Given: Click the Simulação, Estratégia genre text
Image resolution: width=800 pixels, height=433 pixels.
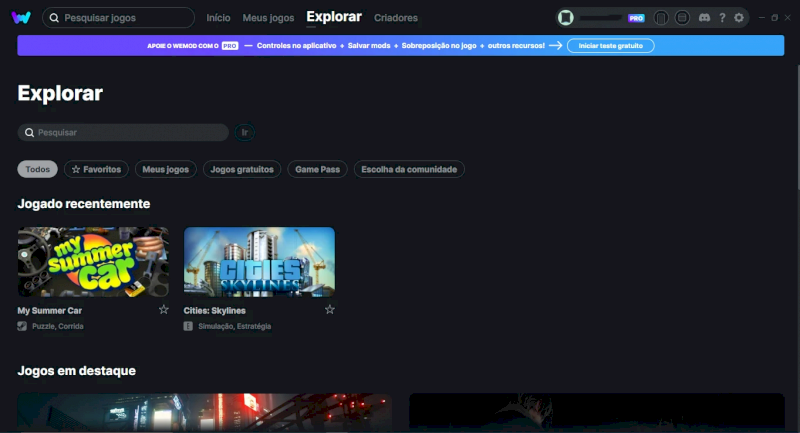Looking at the screenshot, I should (235, 326).
